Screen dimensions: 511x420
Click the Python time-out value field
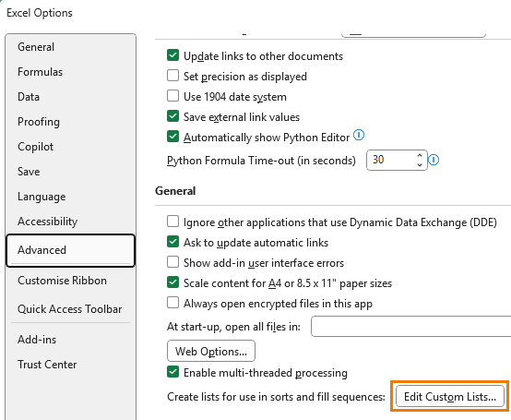(x=391, y=160)
